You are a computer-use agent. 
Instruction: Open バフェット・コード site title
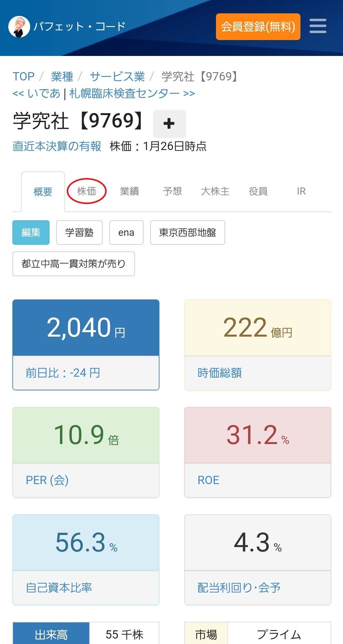80,27
